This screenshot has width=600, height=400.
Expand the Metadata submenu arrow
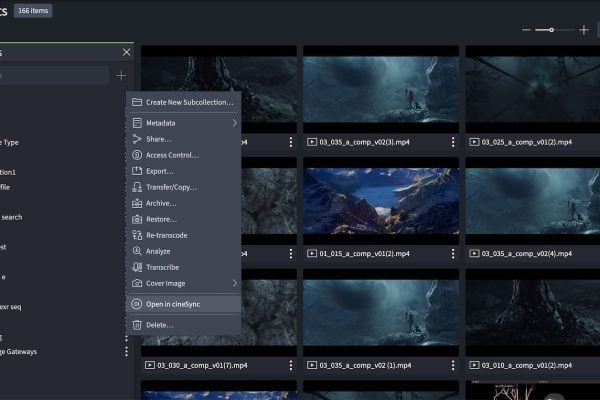point(235,123)
